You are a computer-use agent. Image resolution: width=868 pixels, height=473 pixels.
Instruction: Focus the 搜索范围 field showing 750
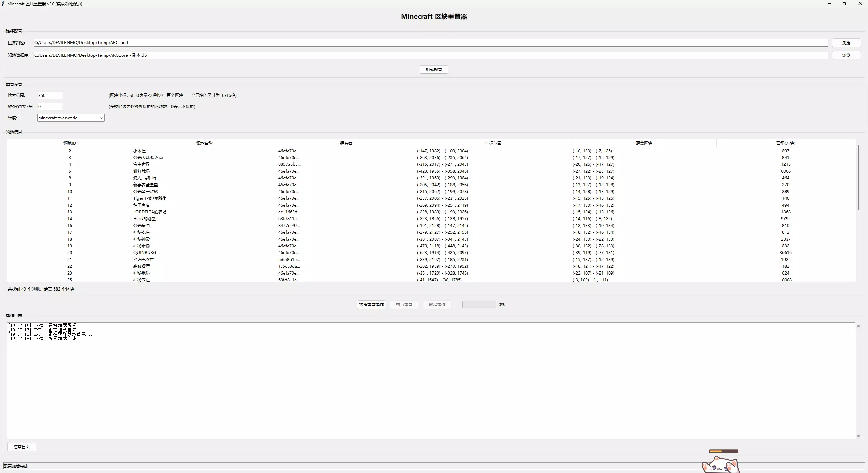coord(50,95)
